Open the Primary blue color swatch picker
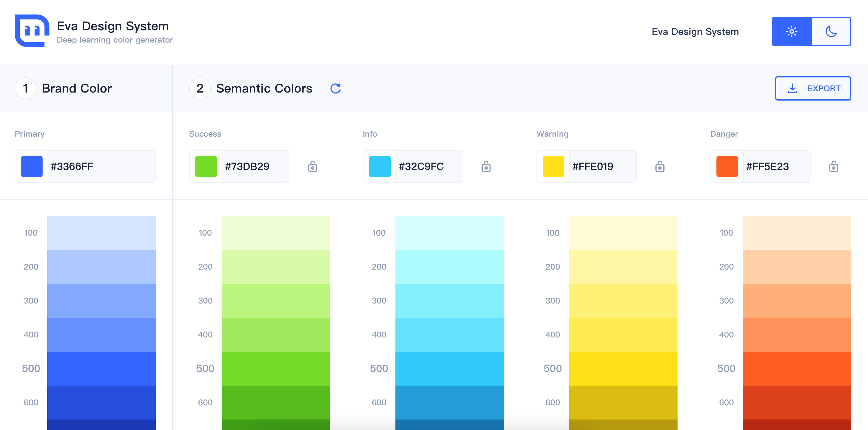 [32, 166]
